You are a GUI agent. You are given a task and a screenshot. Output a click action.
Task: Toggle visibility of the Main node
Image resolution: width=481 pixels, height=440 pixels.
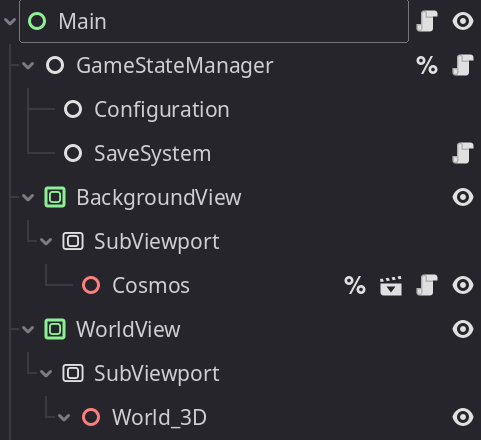tap(463, 21)
